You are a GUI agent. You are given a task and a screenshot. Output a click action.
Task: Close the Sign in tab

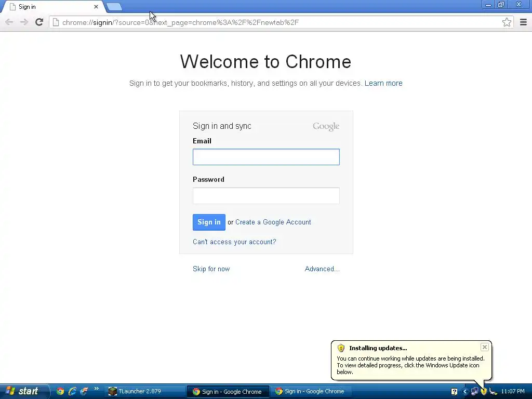click(96, 7)
